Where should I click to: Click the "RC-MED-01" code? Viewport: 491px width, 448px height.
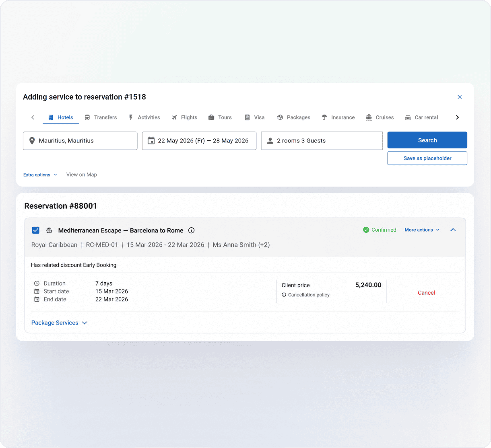102,245
